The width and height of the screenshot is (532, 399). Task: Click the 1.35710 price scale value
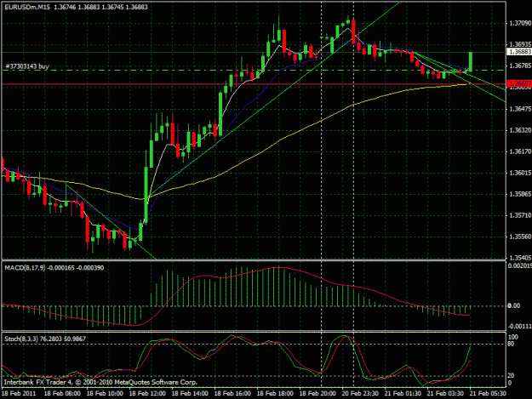click(520, 215)
